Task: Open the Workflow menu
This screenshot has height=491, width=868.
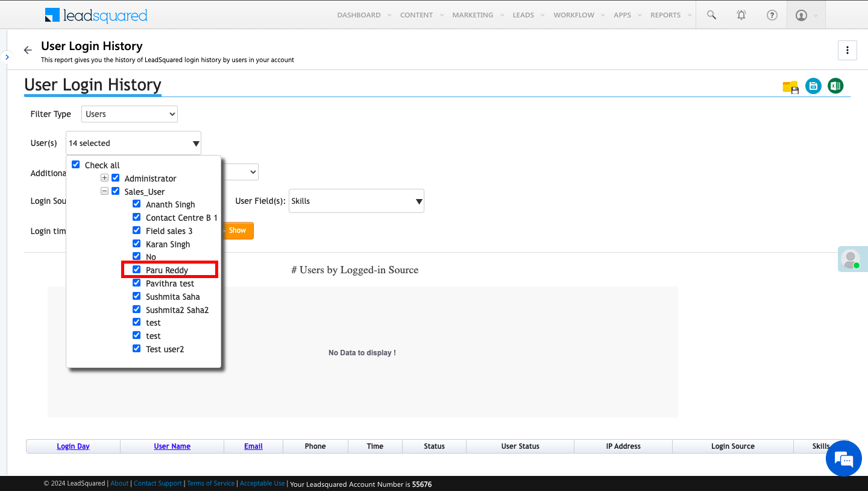Action: click(574, 15)
